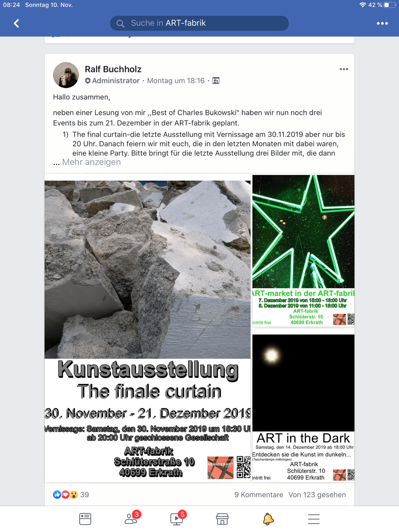Open post options three-dot menu
The image size is (399, 532).
pyautogui.click(x=344, y=69)
